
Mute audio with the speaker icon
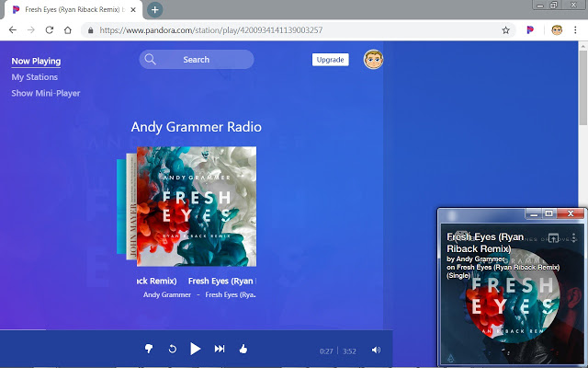(376, 350)
